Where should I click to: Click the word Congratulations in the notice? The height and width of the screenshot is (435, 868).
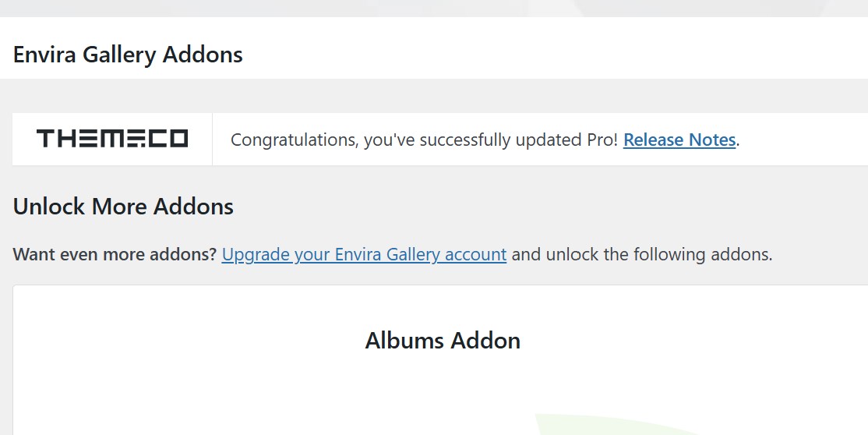tap(294, 140)
